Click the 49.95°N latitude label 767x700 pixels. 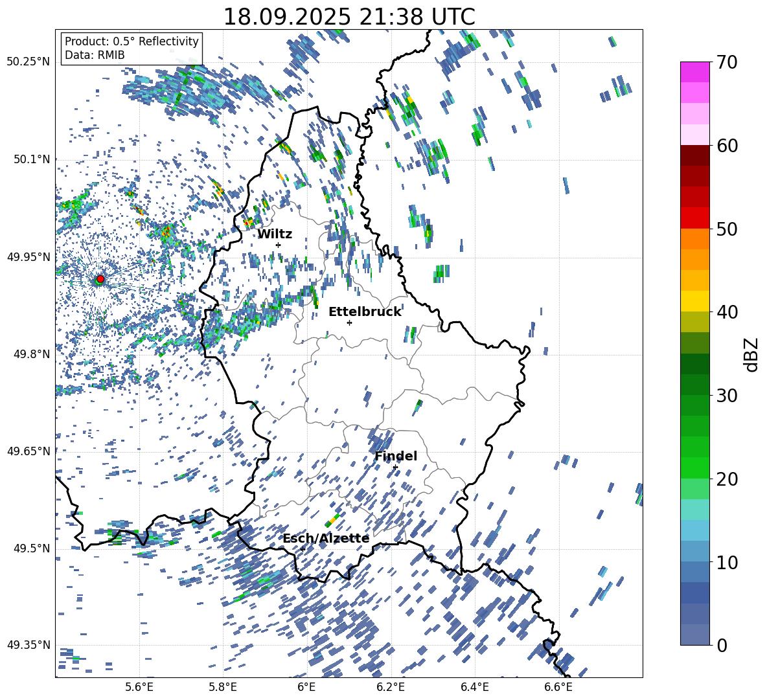[29, 257]
